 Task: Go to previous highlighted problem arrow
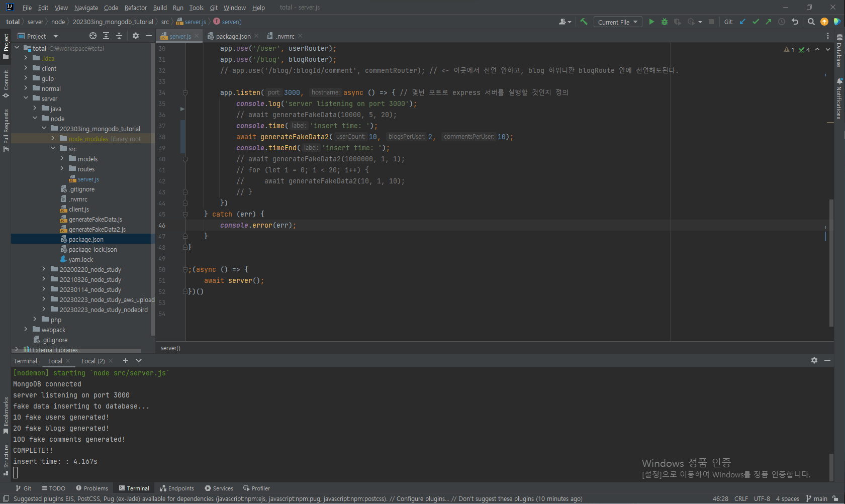pos(817,49)
